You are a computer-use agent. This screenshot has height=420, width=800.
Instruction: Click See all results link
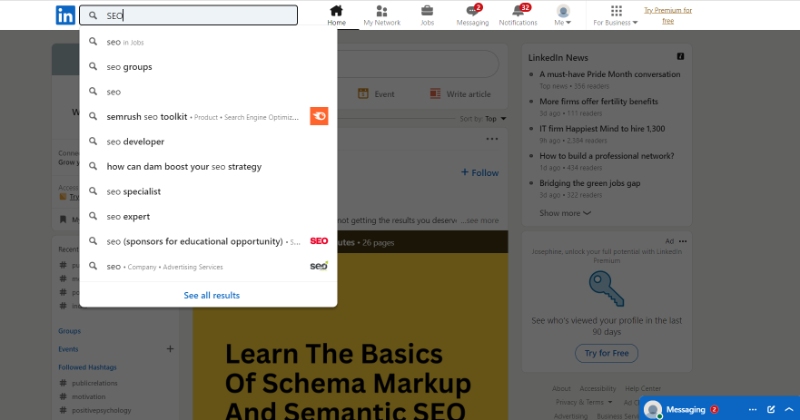(x=211, y=295)
